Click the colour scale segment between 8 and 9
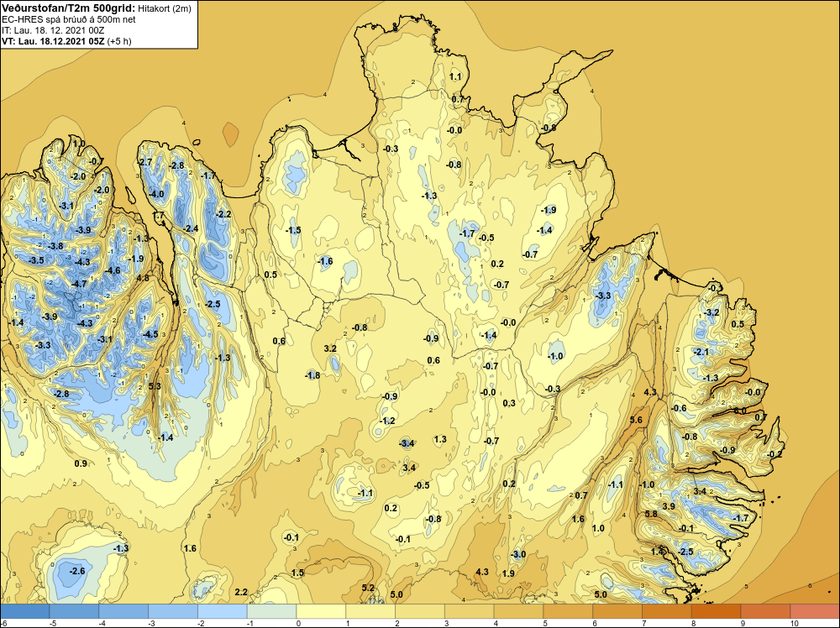 tap(717, 611)
